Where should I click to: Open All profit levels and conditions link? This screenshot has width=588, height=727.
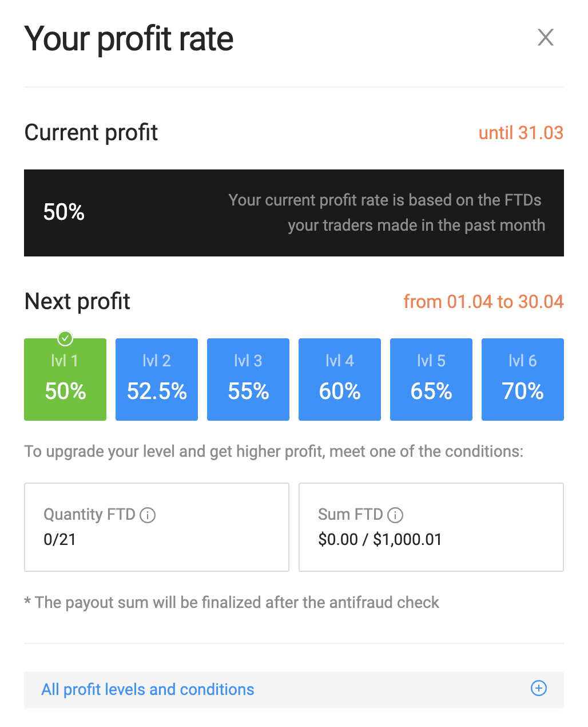tap(148, 689)
